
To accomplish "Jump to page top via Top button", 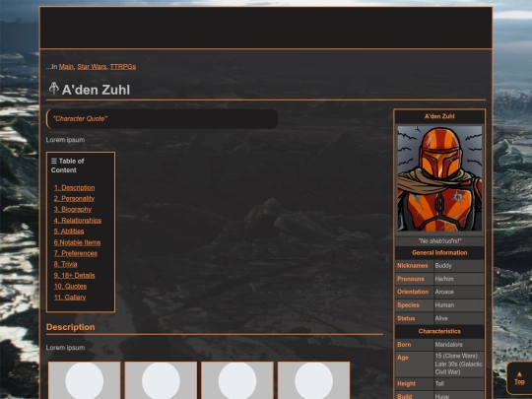I will tap(519, 378).
